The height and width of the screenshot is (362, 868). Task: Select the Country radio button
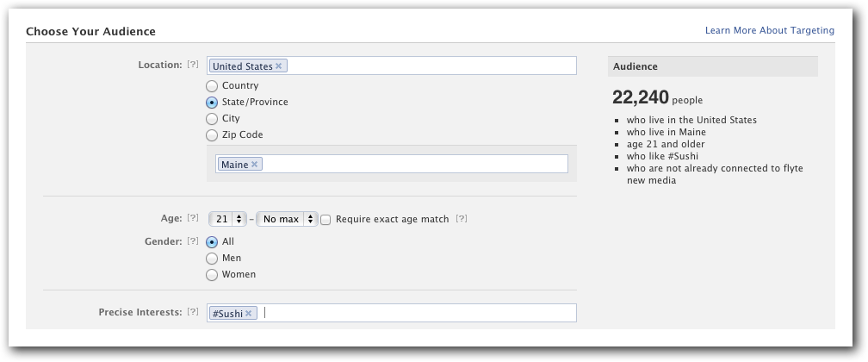coord(212,86)
